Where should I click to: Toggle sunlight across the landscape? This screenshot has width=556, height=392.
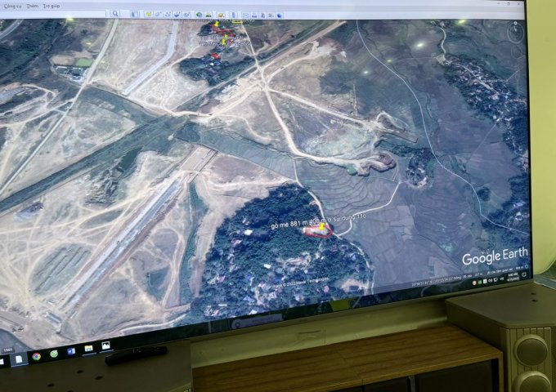point(208,15)
